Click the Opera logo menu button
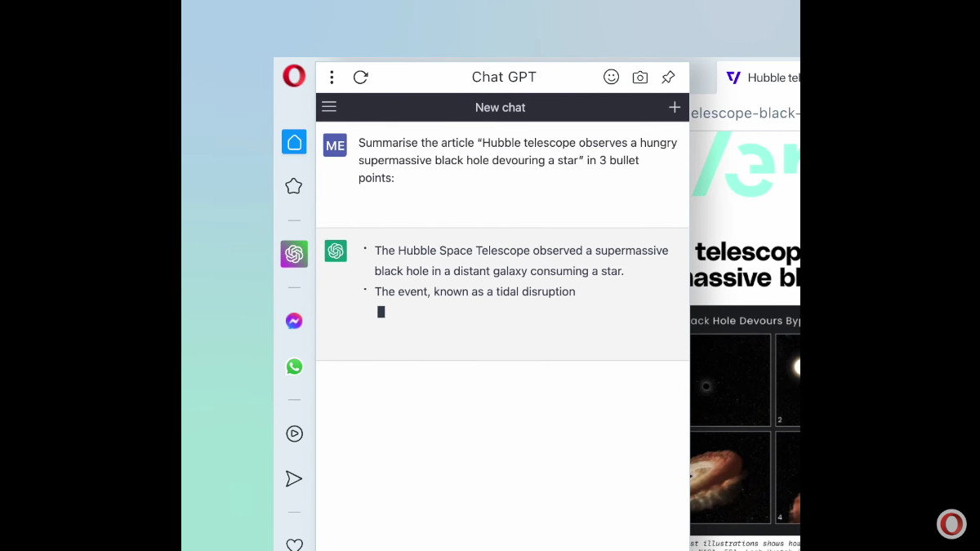This screenshot has height=551, width=980. pos(294,76)
